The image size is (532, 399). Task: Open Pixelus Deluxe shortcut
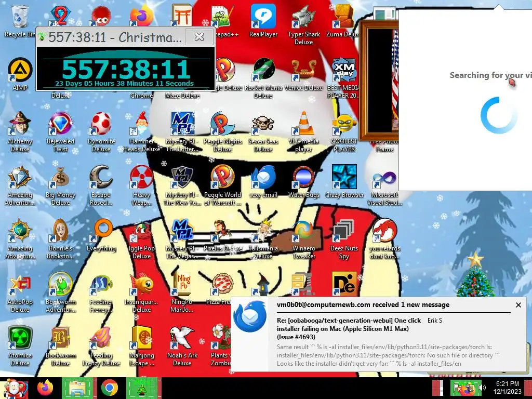tap(223, 235)
